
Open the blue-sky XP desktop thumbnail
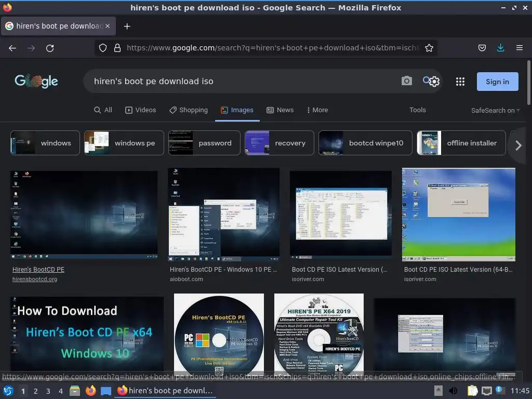point(458,215)
